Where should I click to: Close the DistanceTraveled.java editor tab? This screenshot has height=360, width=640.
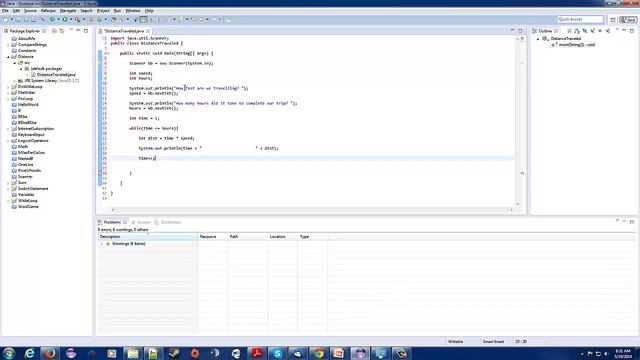(x=148, y=31)
